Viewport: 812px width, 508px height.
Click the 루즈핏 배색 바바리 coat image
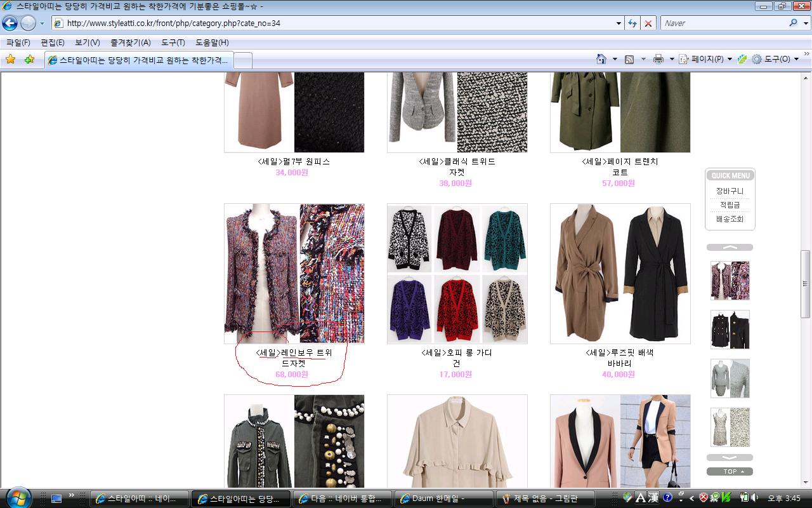pos(620,274)
